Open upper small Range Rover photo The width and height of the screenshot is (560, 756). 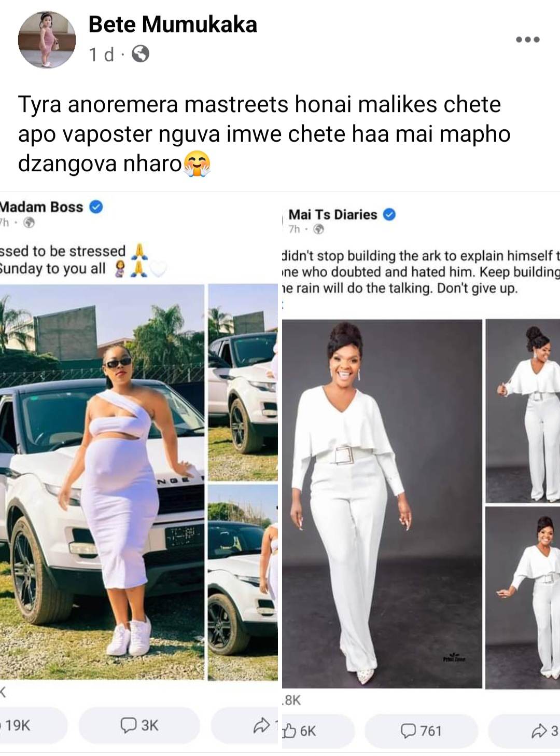pos(243,382)
